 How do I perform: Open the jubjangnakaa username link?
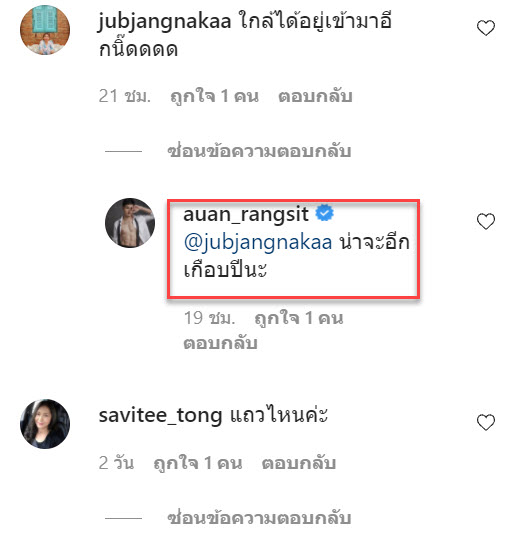(165, 22)
